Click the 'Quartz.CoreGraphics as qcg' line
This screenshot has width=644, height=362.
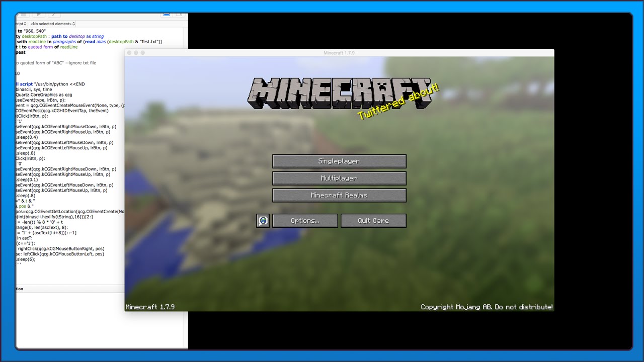click(44, 95)
